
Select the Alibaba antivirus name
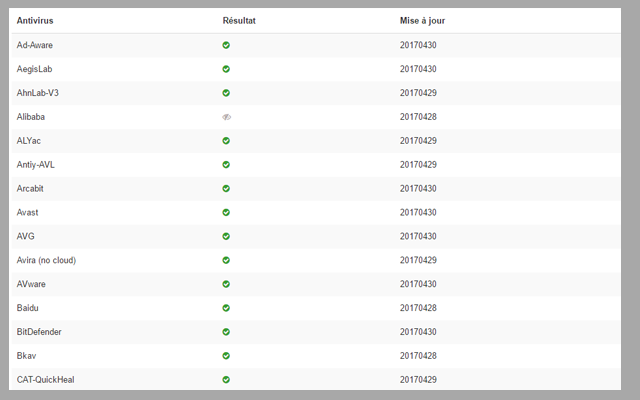(31, 117)
